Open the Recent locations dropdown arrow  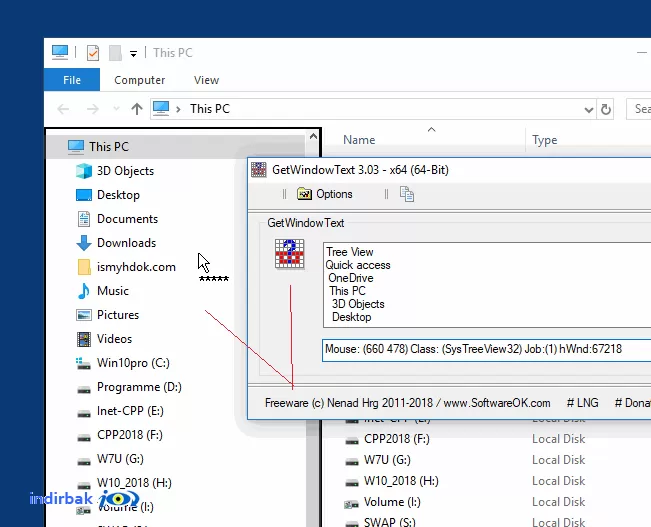(116, 109)
